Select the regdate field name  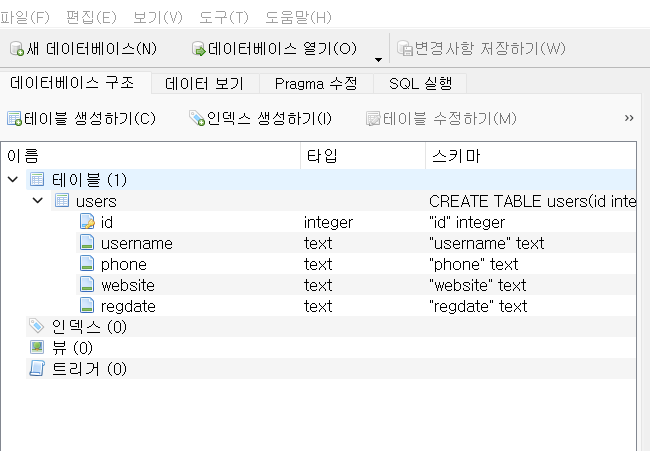click(x=128, y=307)
